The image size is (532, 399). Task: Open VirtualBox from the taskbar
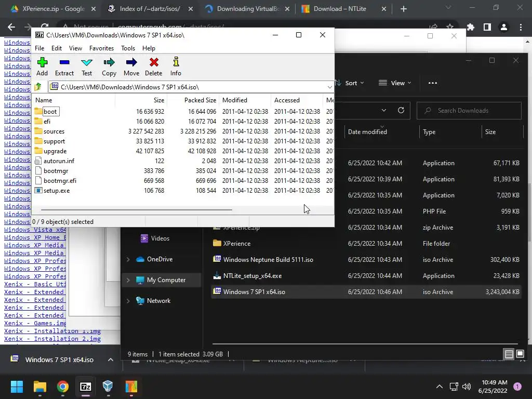pyautogui.click(x=108, y=387)
